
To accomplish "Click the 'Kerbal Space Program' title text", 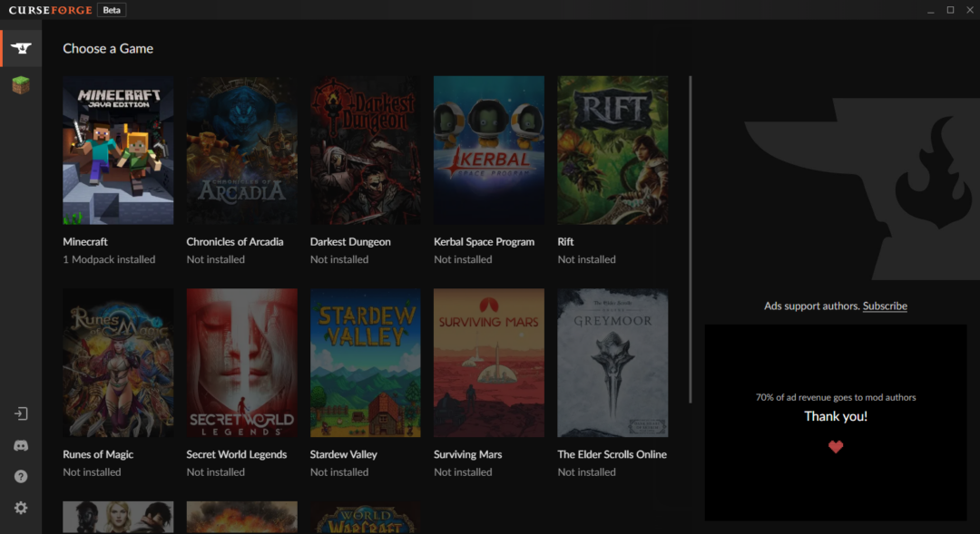I will [x=484, y=242].
